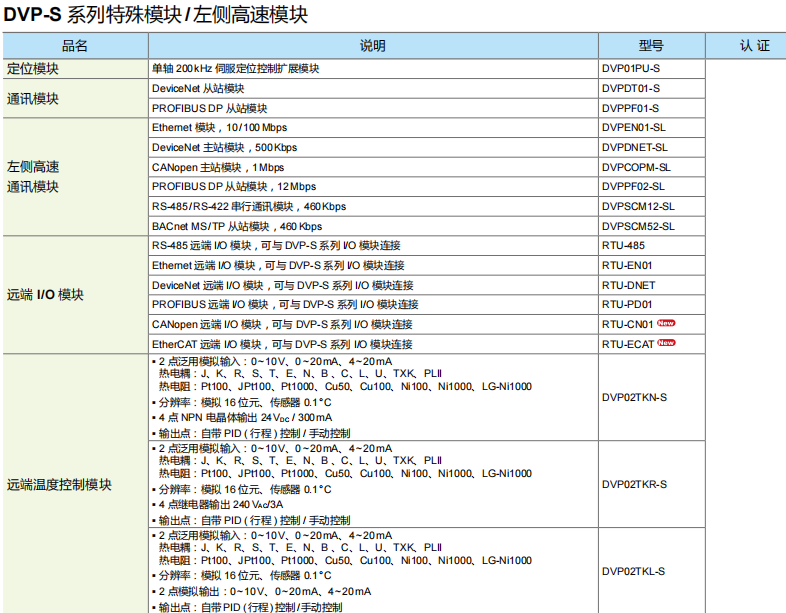Screen dimensions: 786x613
Task: Select the DVP02TKR-S model number
Action: pos(634,484)
